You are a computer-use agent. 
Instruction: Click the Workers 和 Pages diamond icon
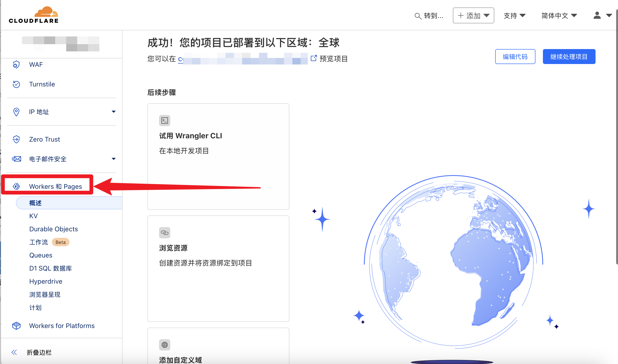(16, 186)
